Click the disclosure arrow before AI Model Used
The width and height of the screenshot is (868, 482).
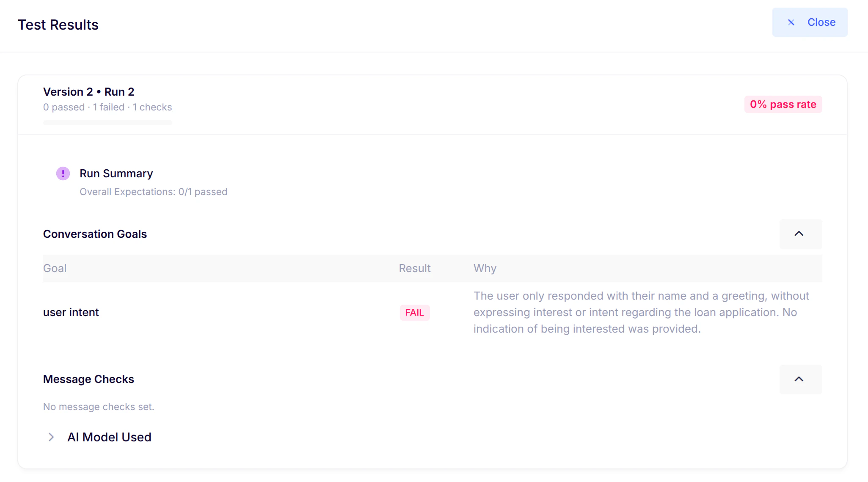[51, 437]
